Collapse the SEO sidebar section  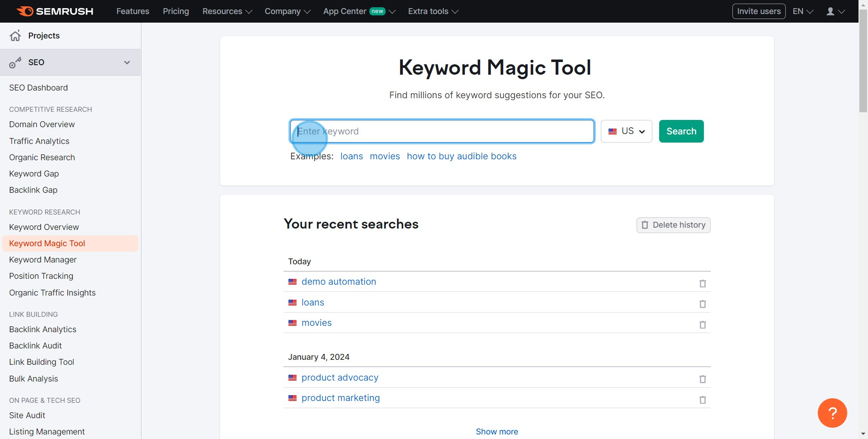(127, 62)
